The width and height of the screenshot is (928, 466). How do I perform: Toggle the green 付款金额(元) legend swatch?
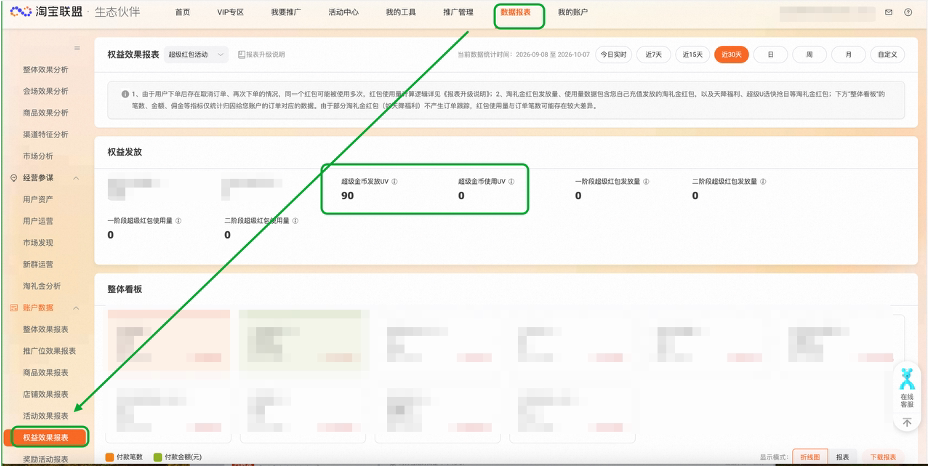click(x=158, y=457)
